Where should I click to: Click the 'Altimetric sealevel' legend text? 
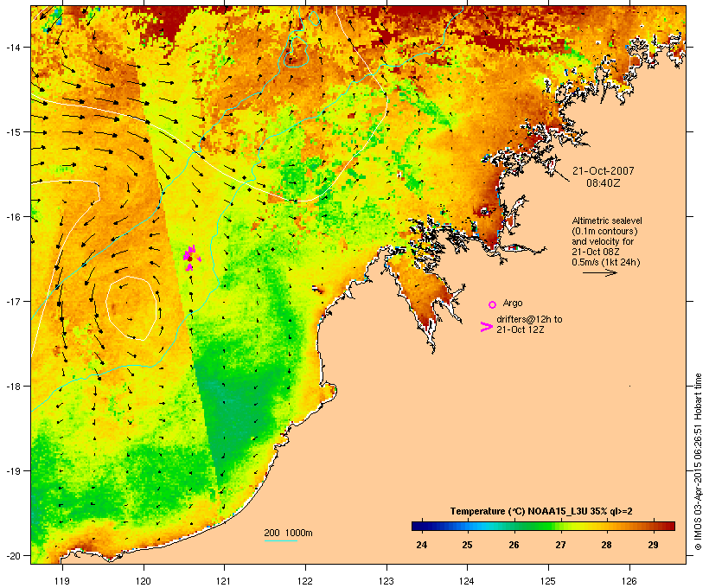tap(607, 220)
